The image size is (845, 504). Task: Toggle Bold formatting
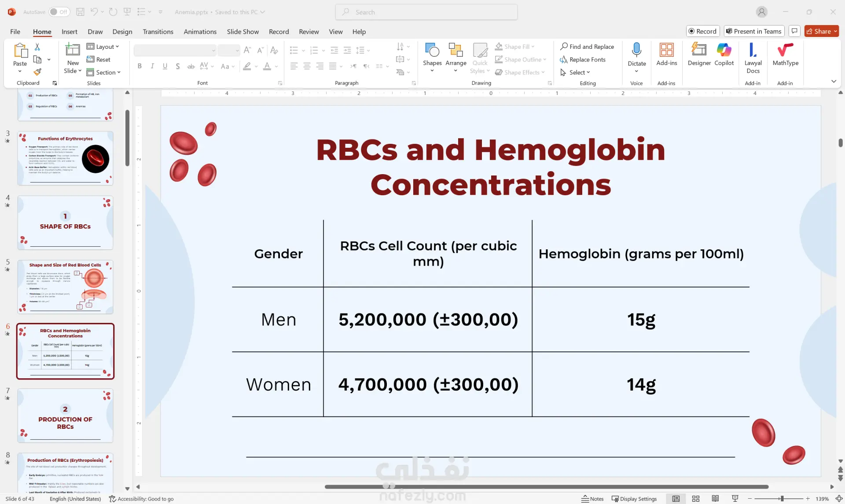140,66
